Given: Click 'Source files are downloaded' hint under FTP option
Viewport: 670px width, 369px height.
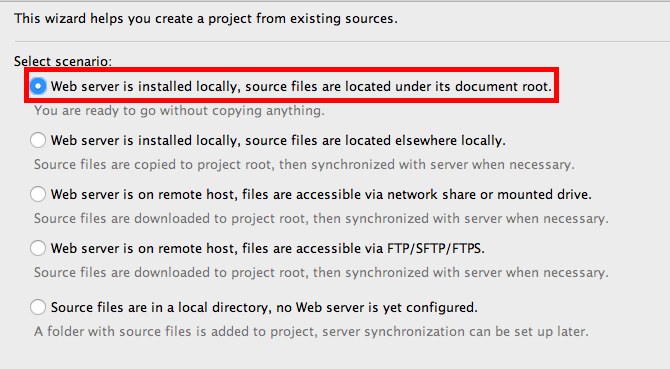Looking at the screenshot, I should pyautogui.click(x=321, y=273).
